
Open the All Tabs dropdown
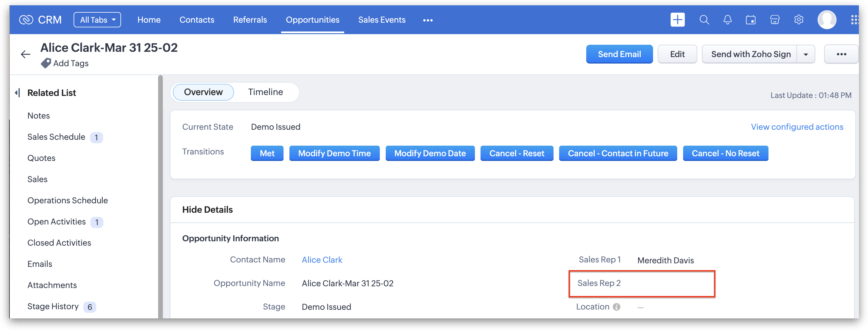coord(97,20)
